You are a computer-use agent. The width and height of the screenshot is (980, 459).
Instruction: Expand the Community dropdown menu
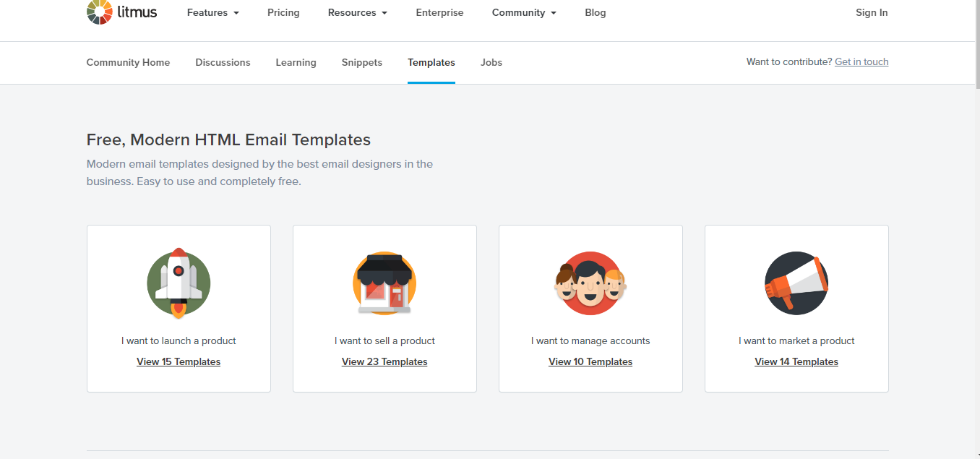pos(523,12)
